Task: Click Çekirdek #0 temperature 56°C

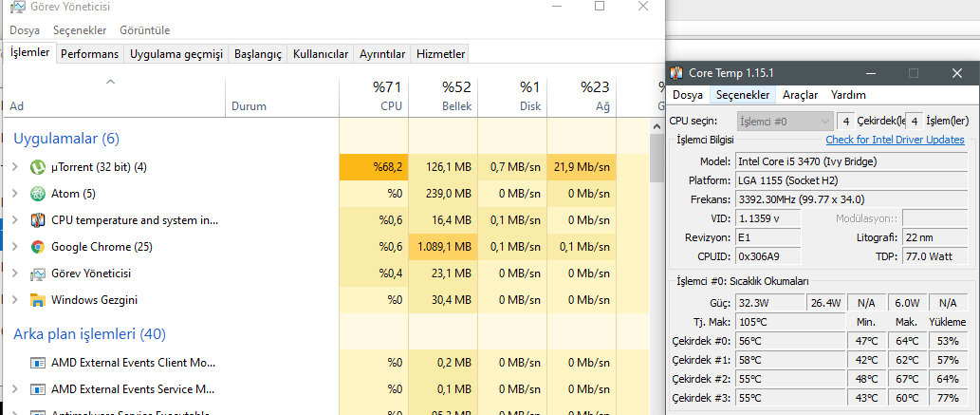Action: pyautogui.click(x=790, y=341)
